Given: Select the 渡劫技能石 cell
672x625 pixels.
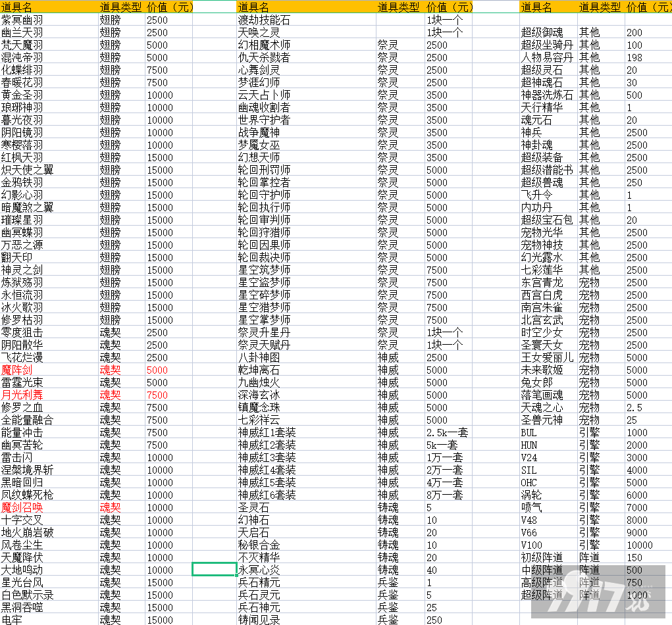Looking at the screenshot, I should click(x=264, y=20).
